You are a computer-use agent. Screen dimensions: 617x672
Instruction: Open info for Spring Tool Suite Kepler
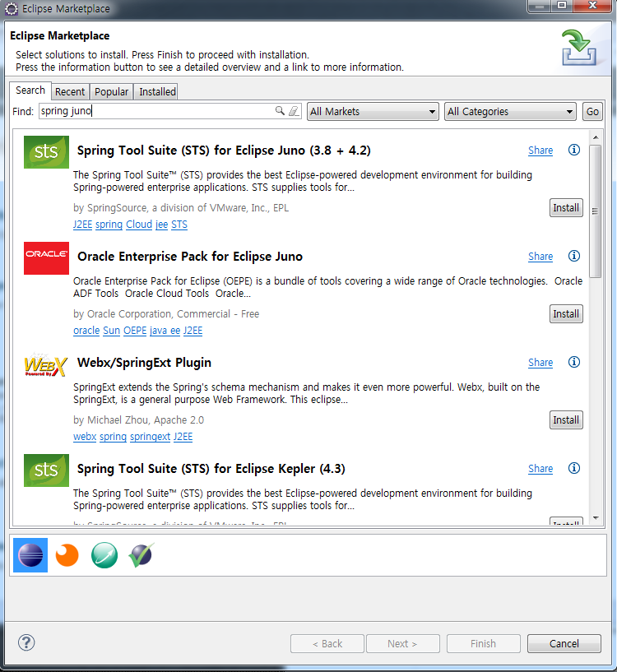[x=574, y=468]
